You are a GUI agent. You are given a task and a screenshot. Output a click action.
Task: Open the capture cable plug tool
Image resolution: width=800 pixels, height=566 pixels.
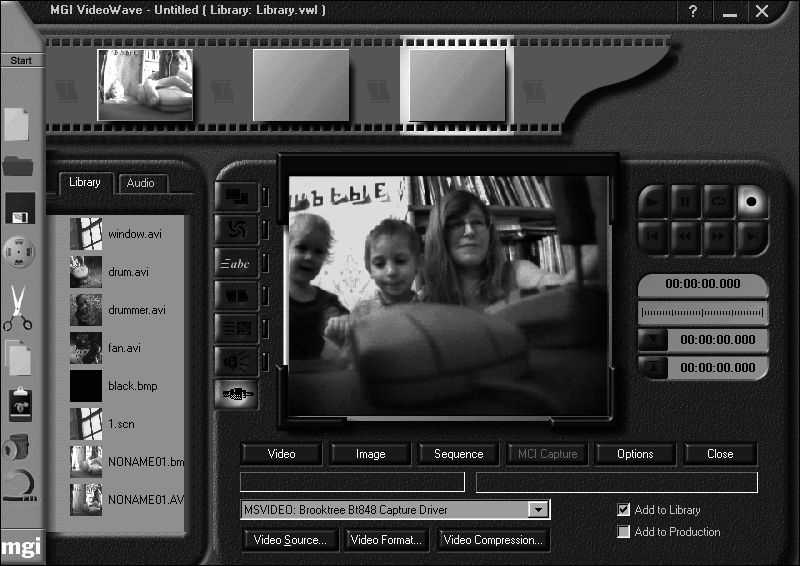[236, 394]
